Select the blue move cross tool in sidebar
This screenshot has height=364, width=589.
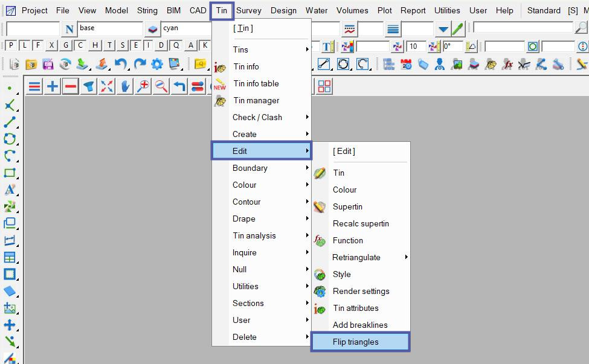tap(10, 325)
